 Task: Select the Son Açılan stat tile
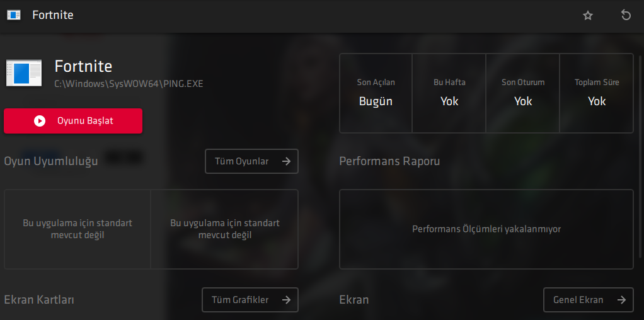(x=376, y=93)
